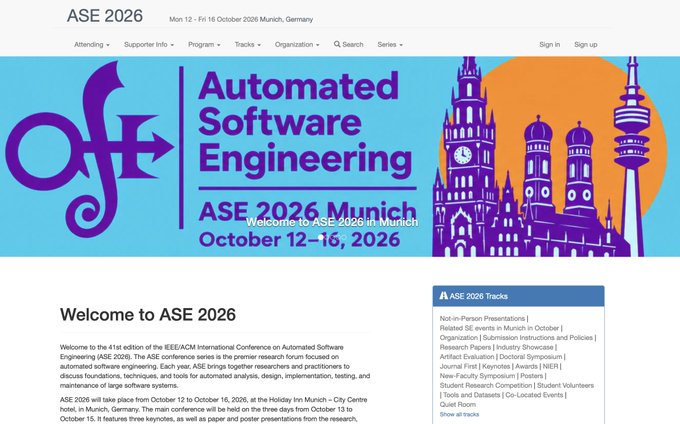Open the New-Faculty Symposium track
Viewport: 680px width, 424px height.
click(x=477, y=375)
